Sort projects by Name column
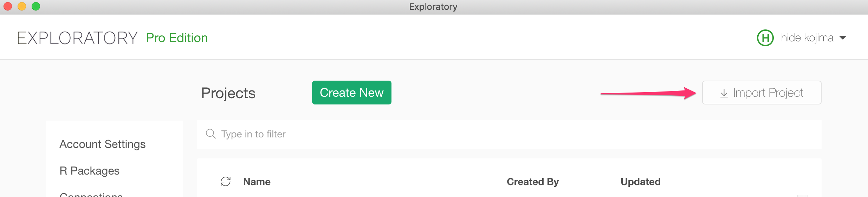This screenshot has height=197, width=868. pos(257,182)
